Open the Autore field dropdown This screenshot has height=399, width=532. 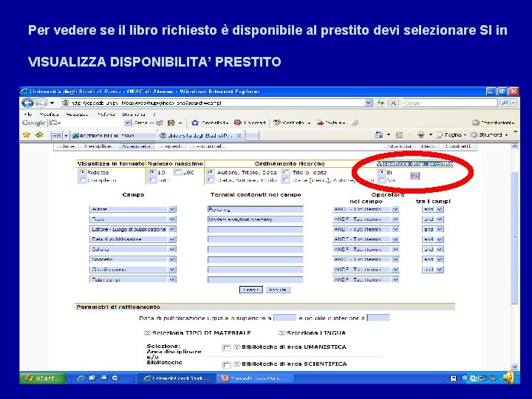(172, 209)
